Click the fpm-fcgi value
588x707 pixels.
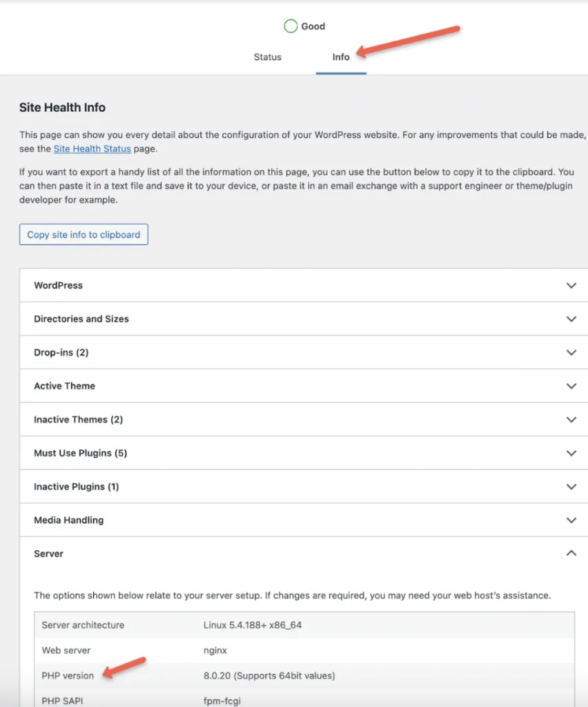pos(222,701)
